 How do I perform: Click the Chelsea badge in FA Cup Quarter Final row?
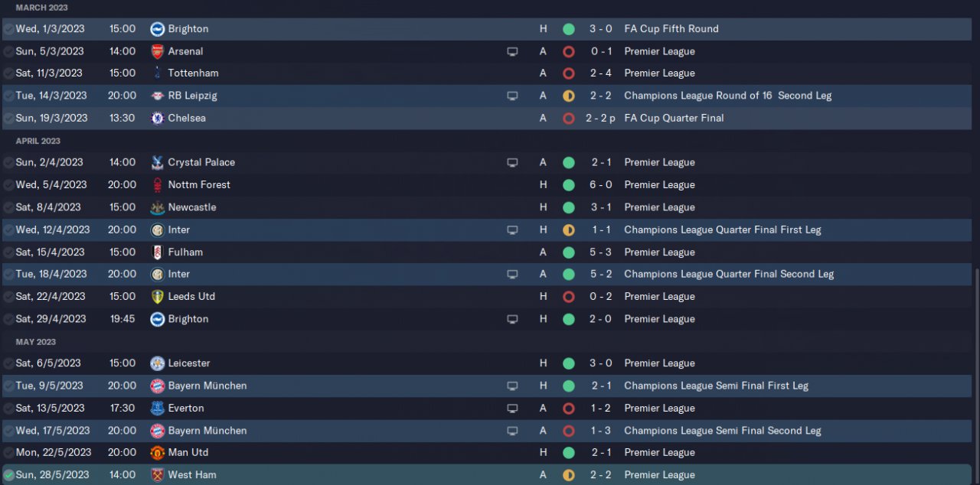click(158, 118)
